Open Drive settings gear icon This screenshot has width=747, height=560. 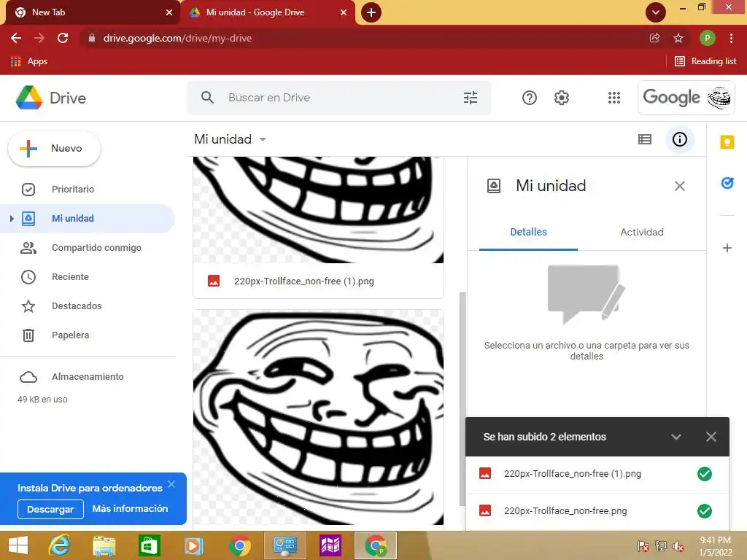(562, 98)
